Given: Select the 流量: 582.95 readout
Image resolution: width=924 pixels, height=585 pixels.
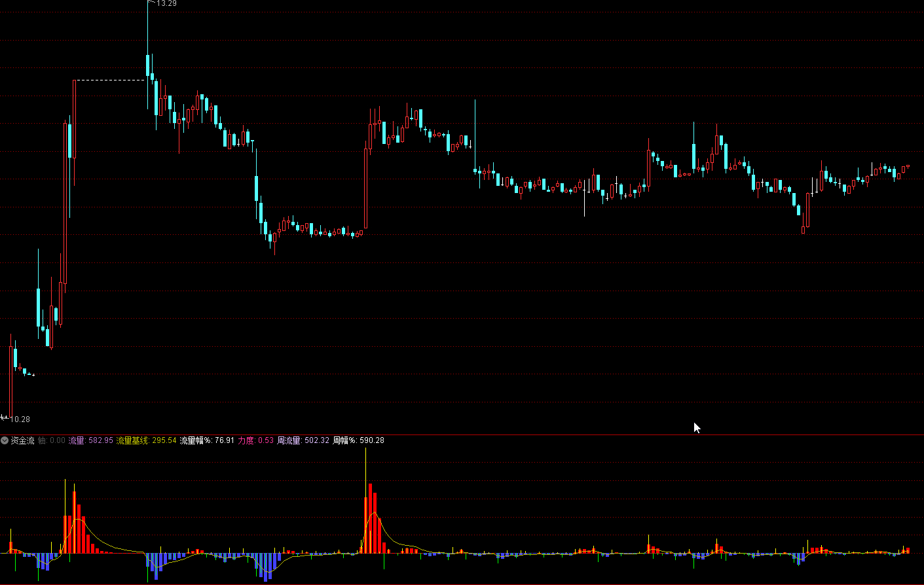Looking at the screenshot, I should click(91, 440).
